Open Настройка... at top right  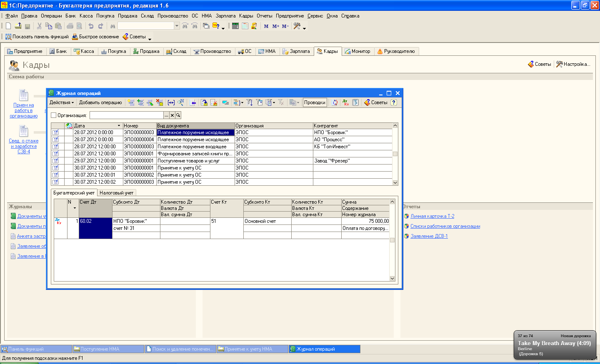point(573,64)
